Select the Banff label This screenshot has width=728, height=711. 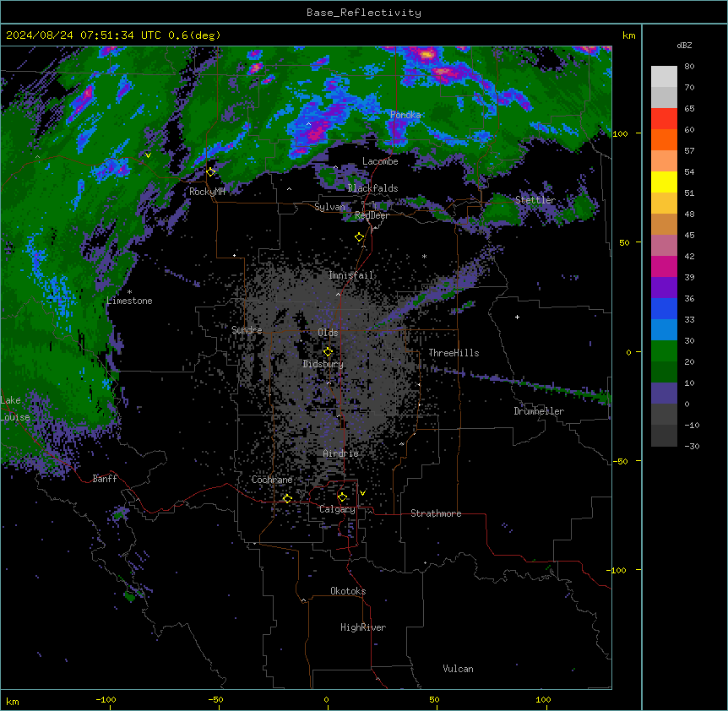(105, 479)
